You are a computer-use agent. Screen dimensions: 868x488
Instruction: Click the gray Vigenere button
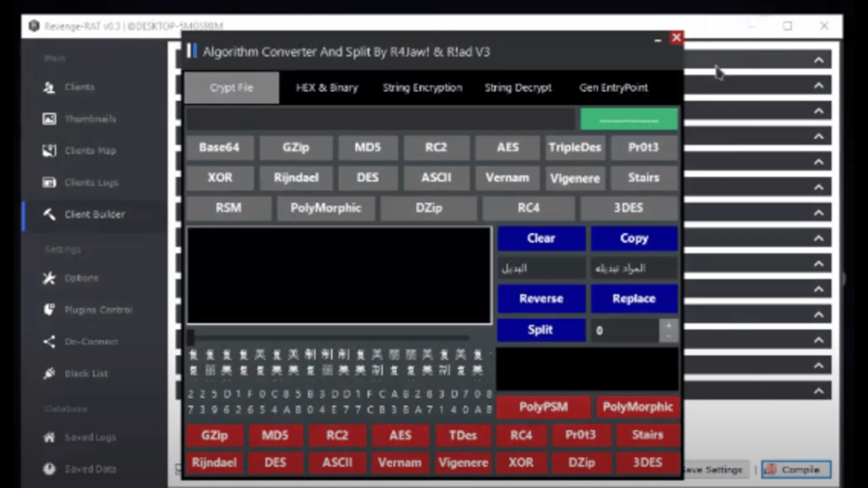click(x=575, y=178)
